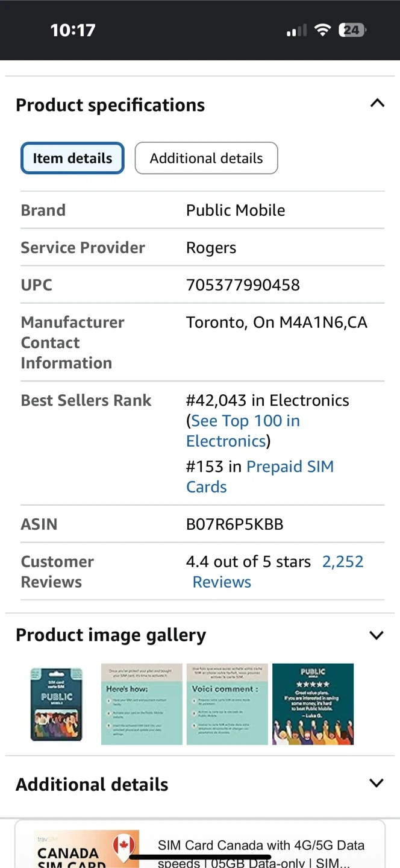400x868 pixels.
Task: Select the Item details tab
Action: pyautogui.click(x=72, y=159)
